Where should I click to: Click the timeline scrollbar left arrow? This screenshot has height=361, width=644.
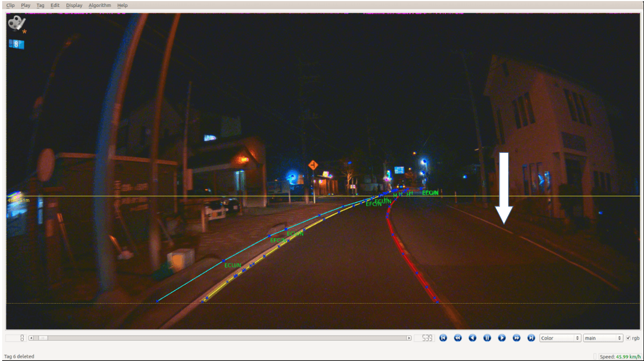click(x=31, y=338)
